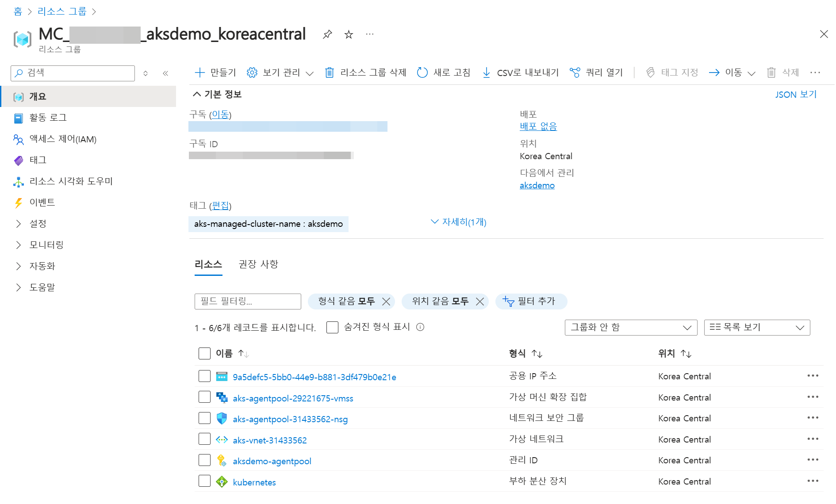This screenshot has width=836, height=504.
Task: Go to Resource groups (리소스 그룹) breadcrumb
Action: click(62, 11)
